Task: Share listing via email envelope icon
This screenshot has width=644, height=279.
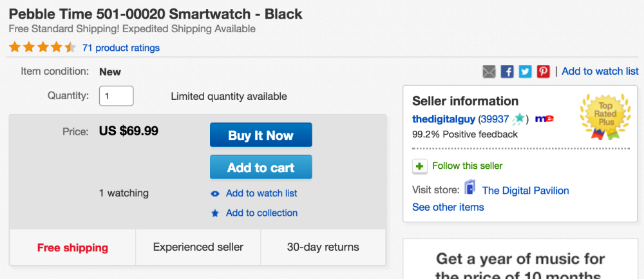Action: coord(489,72)
